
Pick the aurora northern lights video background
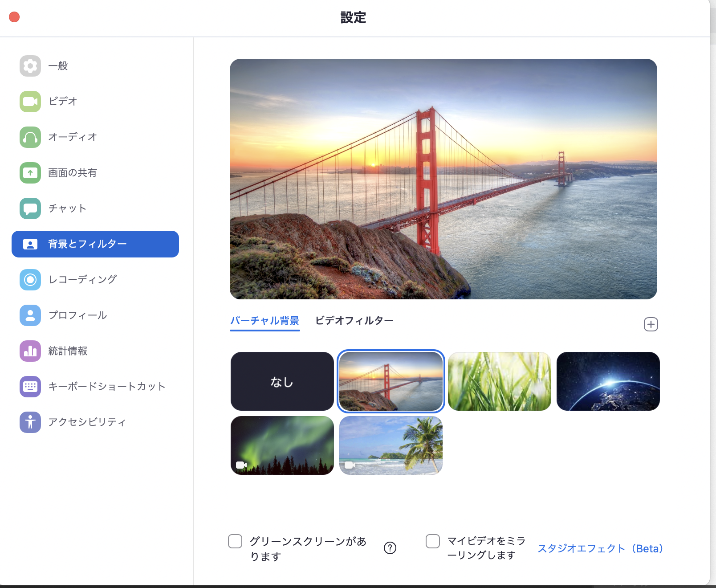click(x=282, y=445)
